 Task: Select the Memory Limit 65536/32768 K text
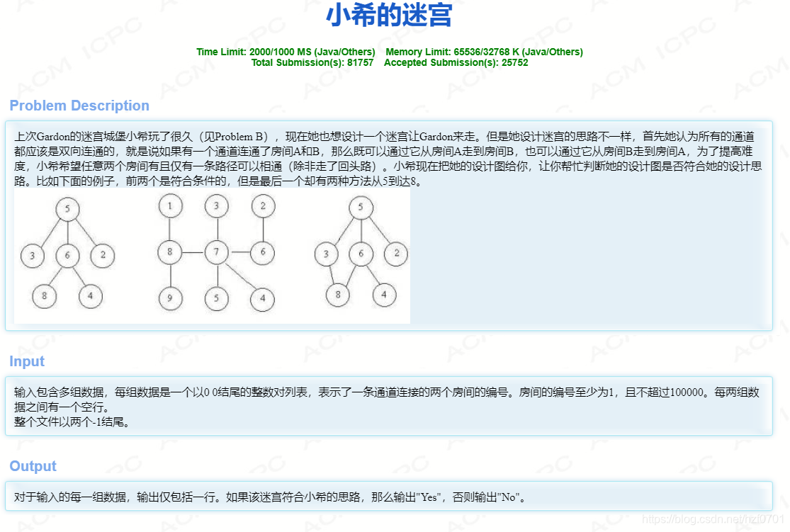pos(484,52)
